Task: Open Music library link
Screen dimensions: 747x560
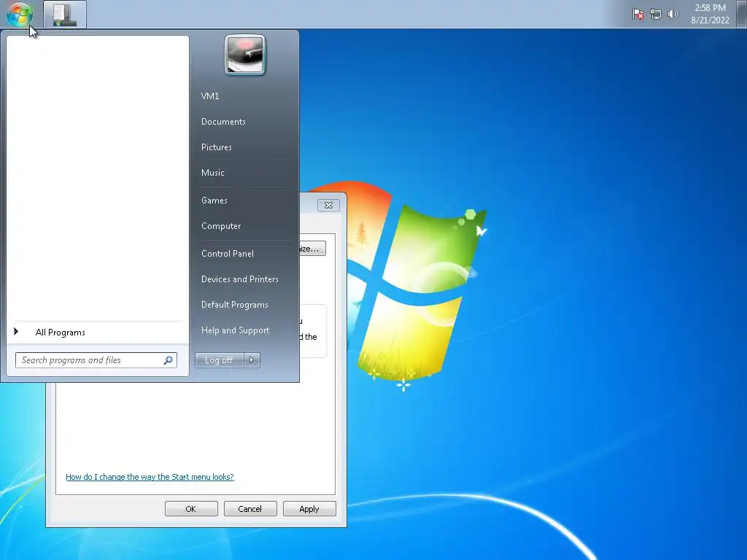Action: [x=212, y=172]
